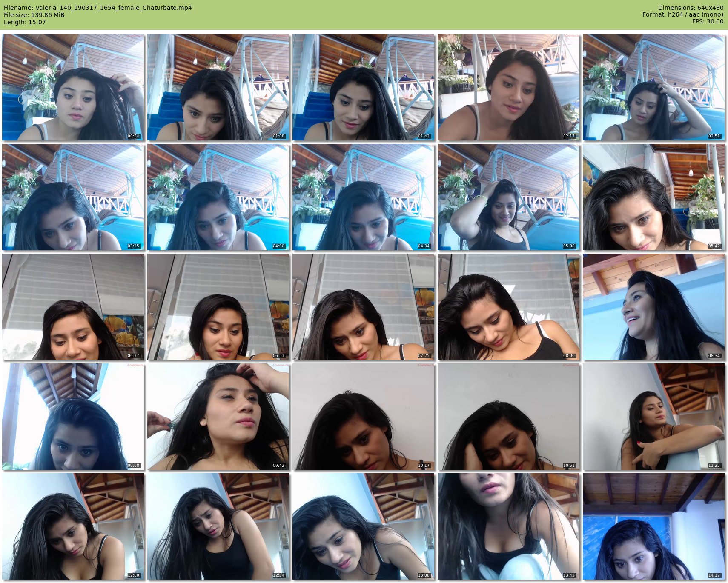This screenshot has width=728, height=583.
Task: Select the thumbnail labeled 03:25
Action: pyautogui.click(x=73, y=197)
